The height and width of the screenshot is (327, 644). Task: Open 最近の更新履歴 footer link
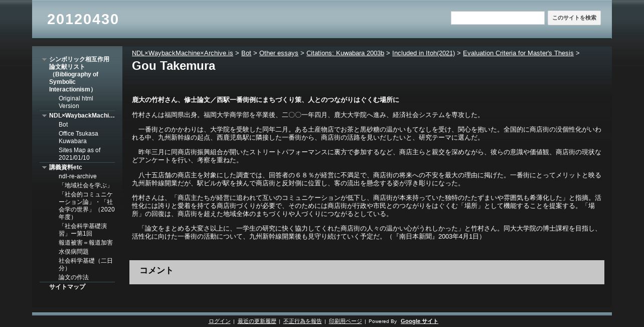(x=257, y=321)
